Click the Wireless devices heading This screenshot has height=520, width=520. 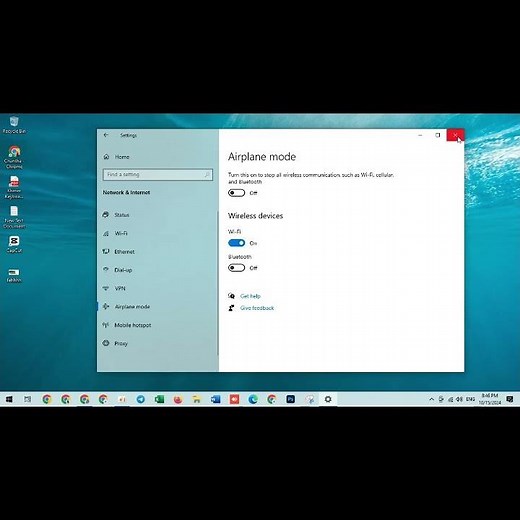[x=255, y=216]
